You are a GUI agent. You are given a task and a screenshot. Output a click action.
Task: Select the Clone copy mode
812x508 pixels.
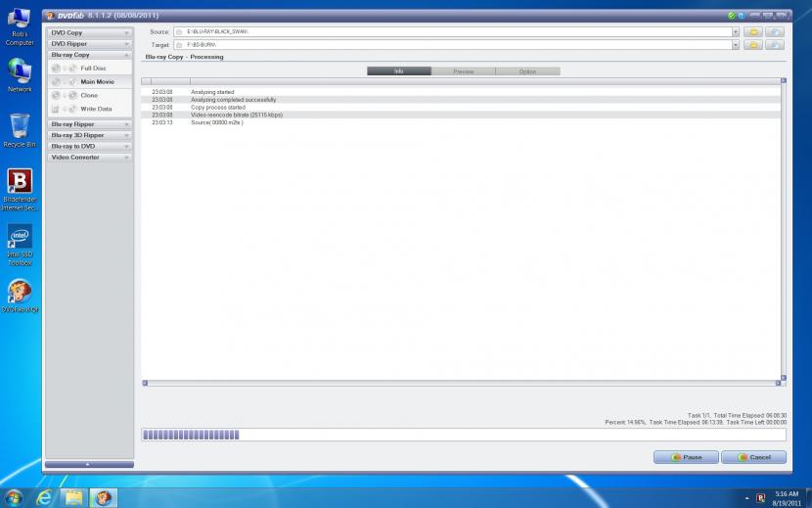click(90, 95)
